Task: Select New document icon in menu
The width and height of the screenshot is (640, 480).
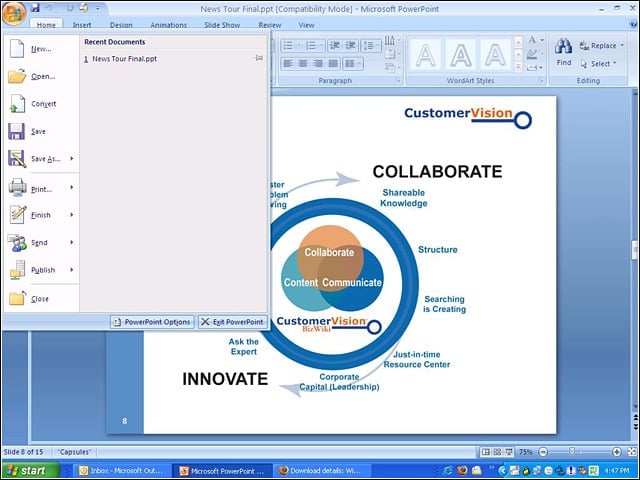Action: pos(17,49)
